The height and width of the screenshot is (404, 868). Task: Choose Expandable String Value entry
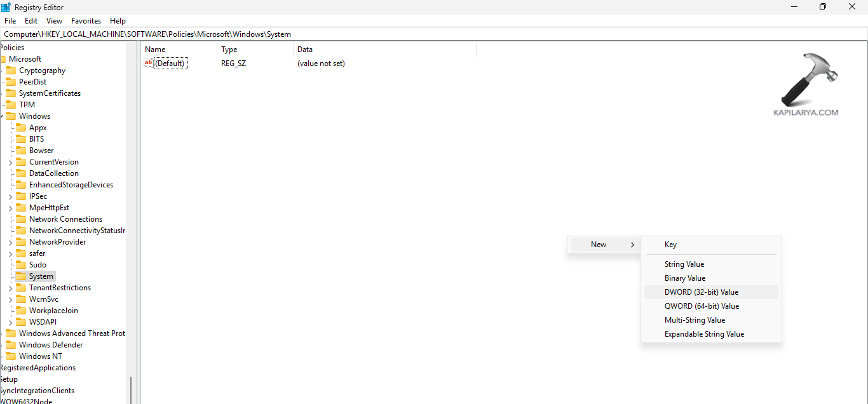click(x=711, y=334)
